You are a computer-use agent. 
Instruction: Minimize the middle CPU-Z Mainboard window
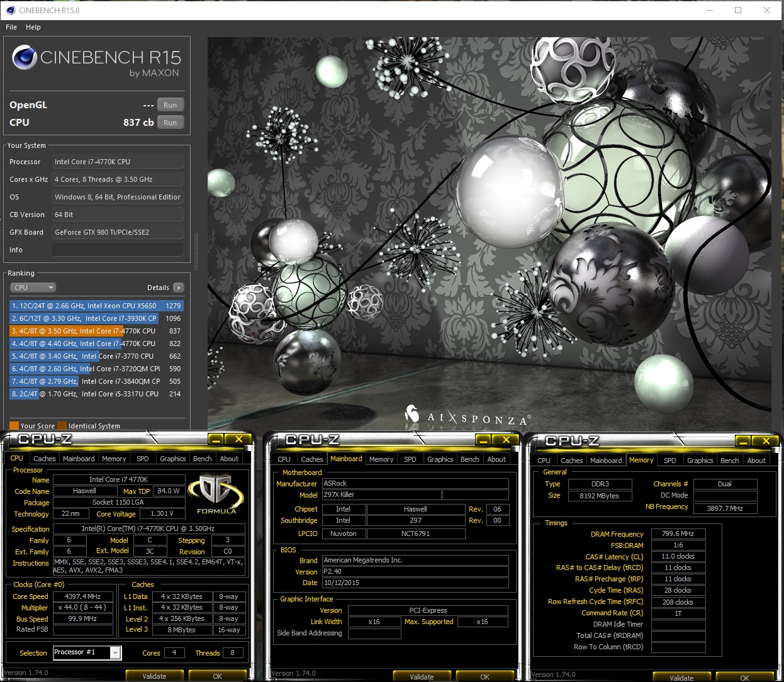(483, 440)
